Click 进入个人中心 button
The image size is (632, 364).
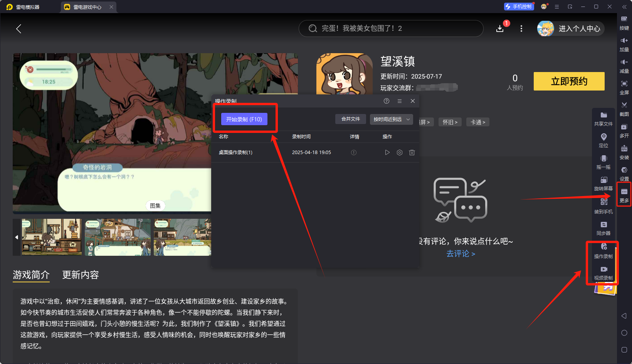click(x=571, y=29)
